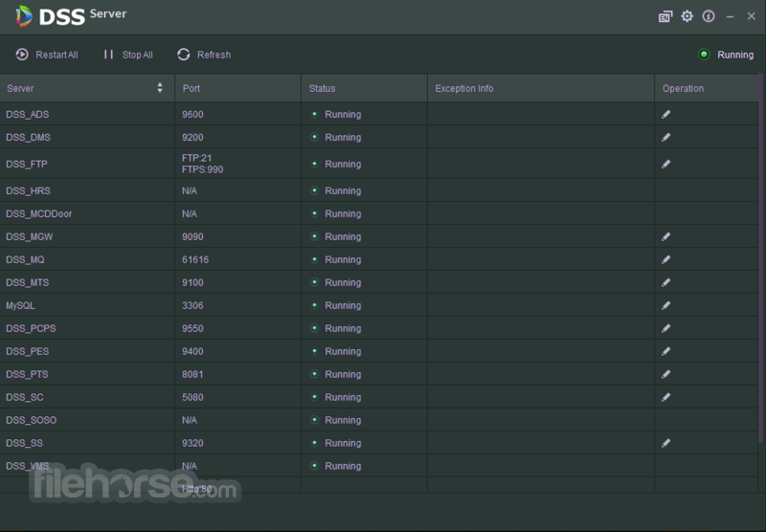Click port value 9100
766x532 pixels.
[192, 282]
